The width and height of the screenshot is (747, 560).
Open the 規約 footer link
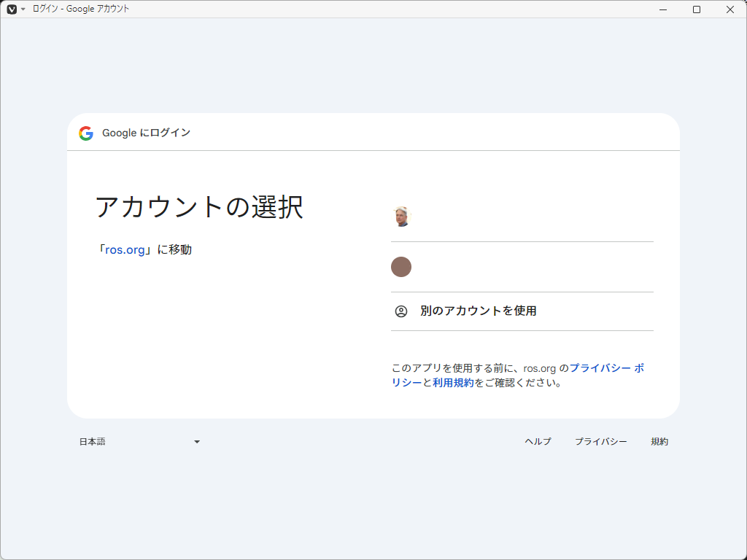pos(659,442)
